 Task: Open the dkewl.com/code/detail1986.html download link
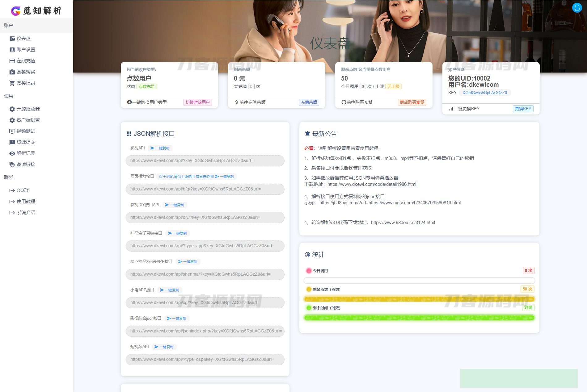tap(372, 184)
